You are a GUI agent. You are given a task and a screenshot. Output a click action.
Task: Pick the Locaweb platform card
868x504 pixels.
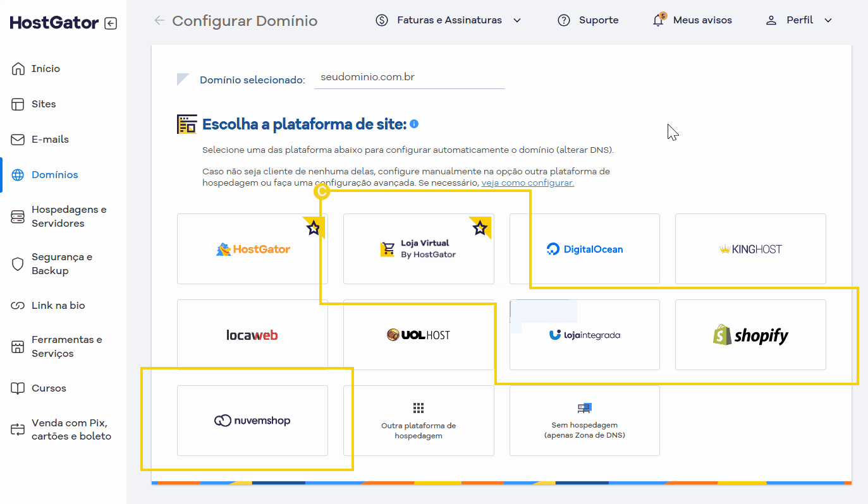pos(252,335)
